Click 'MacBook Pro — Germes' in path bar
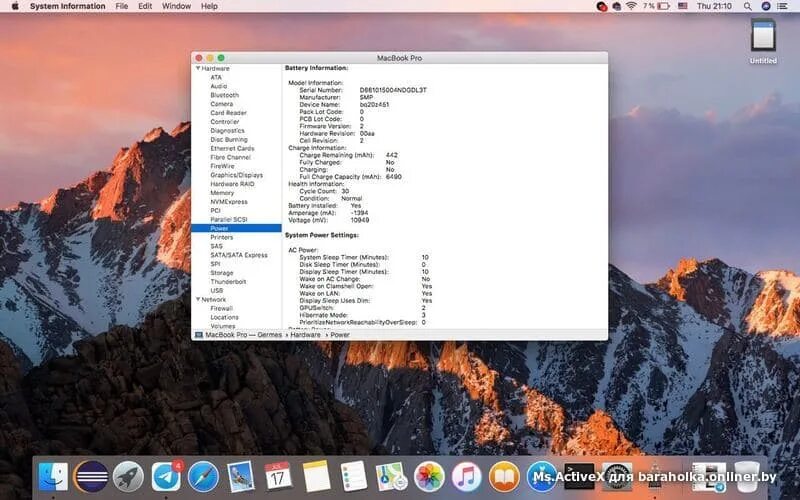800x500 pixels. point(243,335)
